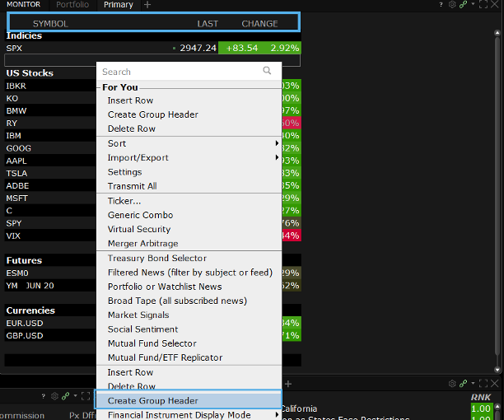Expand the Sort submenu
Image resolution: width=504 pixels, height=420 pixels.
point(189,143)
